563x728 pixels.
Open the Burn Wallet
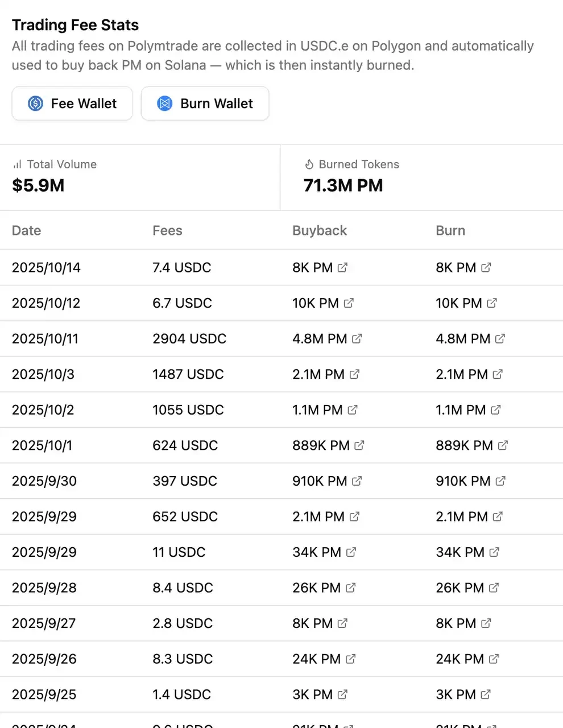(205, 104)
